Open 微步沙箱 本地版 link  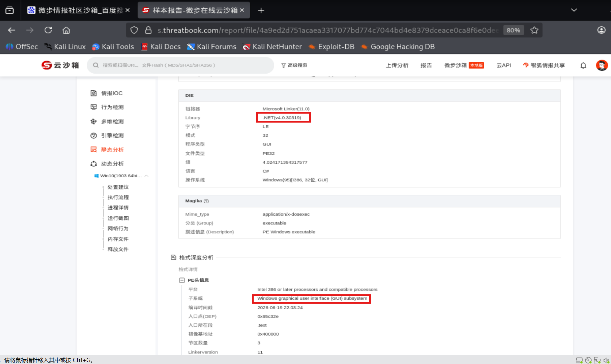[x=464, y=65]
